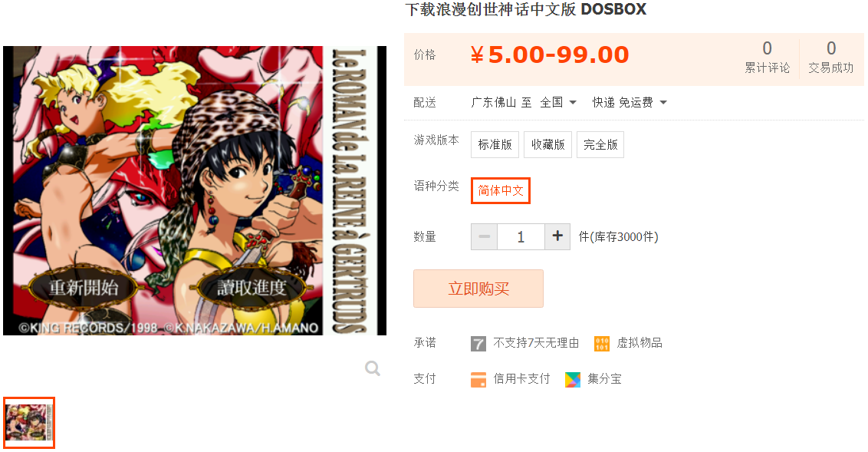The height and width of the screenshot is (452, 868).
Task: Toggle the 简体中文 language option
Action: tap(501, 190)
